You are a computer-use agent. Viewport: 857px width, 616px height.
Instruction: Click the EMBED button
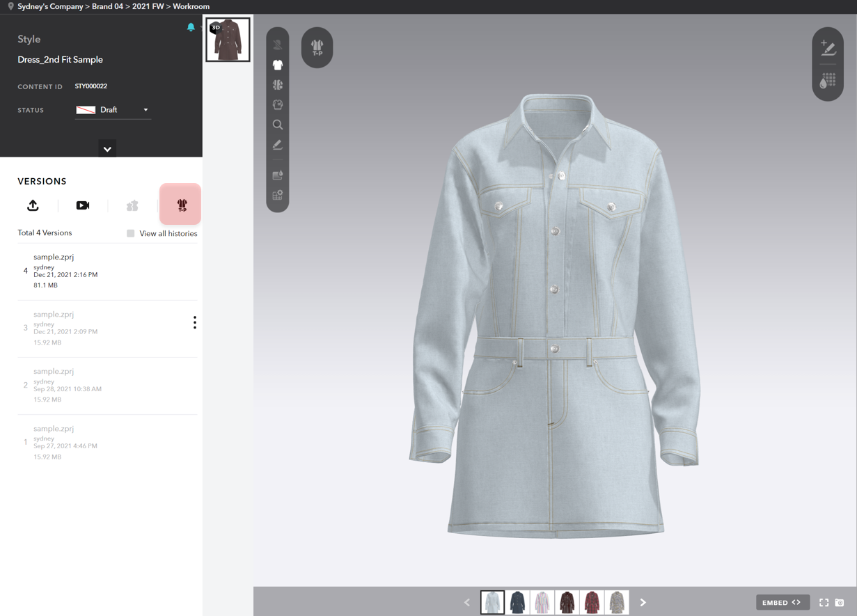pyautogui.click(x=783, y=603)
